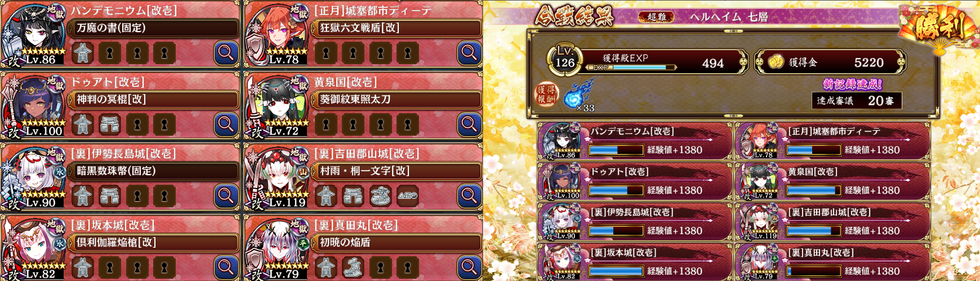The height and width of the screenshot is (281, 980).
Task: Click magnifier icon on ドゥアト[改壱] card
Action: click(226, 124)
